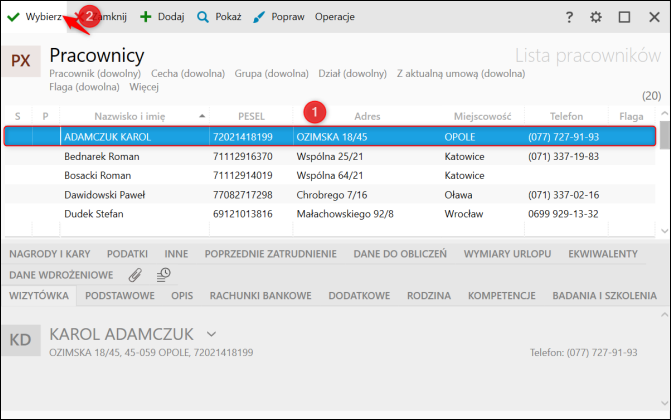Select the Bednarek Roman row

tap(330, 156)
